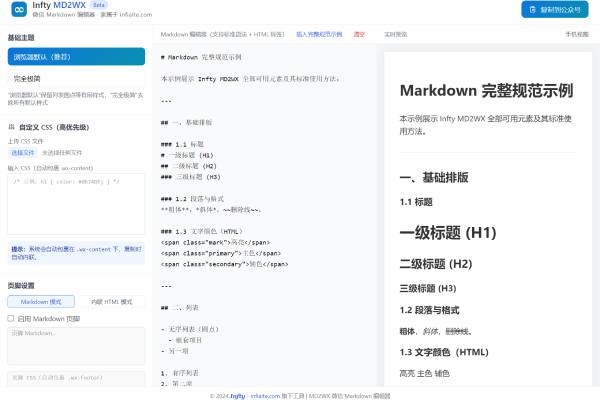Click '# 一级标题 (H1)' source line in editor

click(x=187, y=155)
